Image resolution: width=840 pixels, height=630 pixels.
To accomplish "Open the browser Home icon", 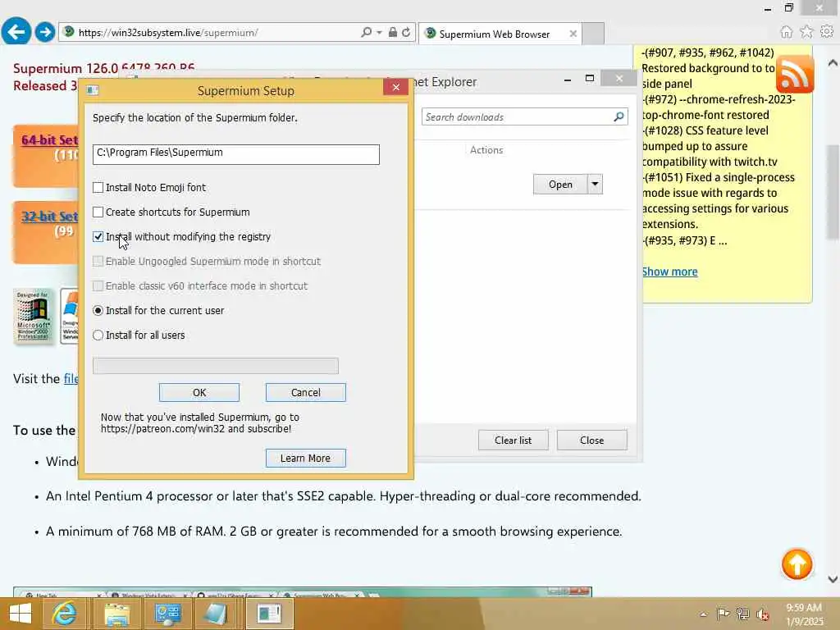I will (786, 32).
